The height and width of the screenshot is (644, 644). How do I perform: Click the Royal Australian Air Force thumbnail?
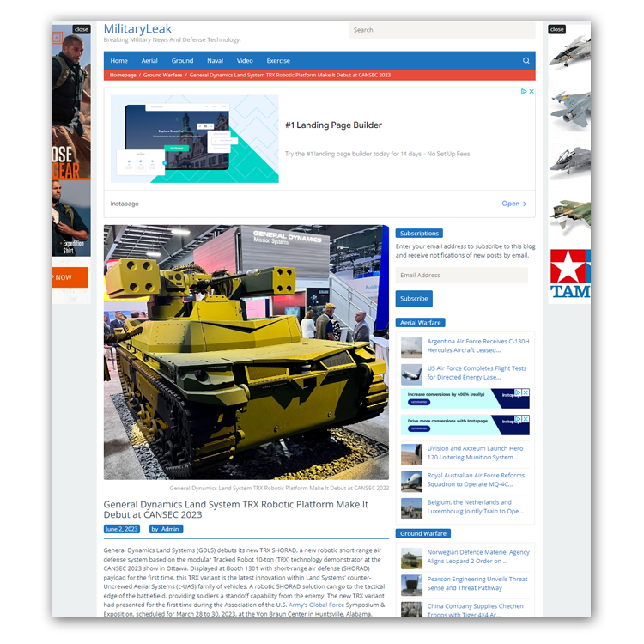(411, 482)
